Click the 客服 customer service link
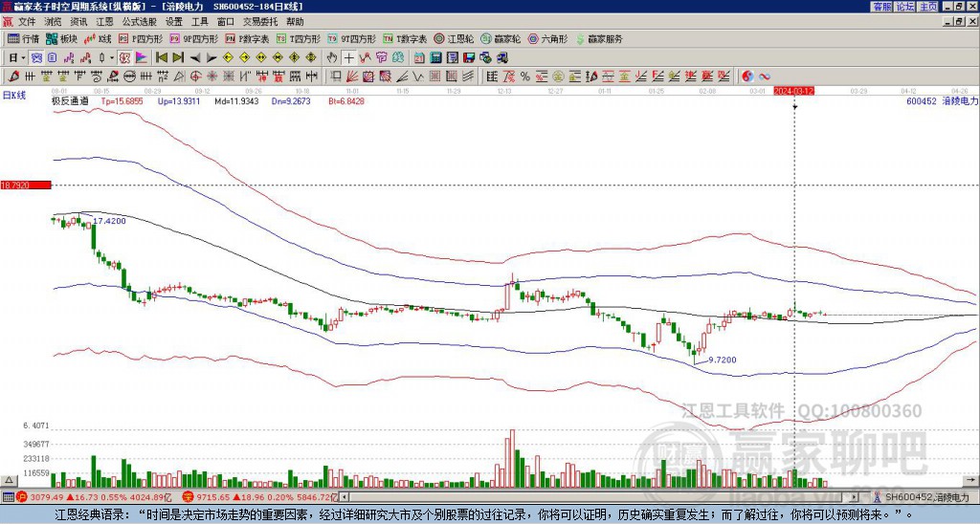The image size is (980, 524). click(881, 7)
